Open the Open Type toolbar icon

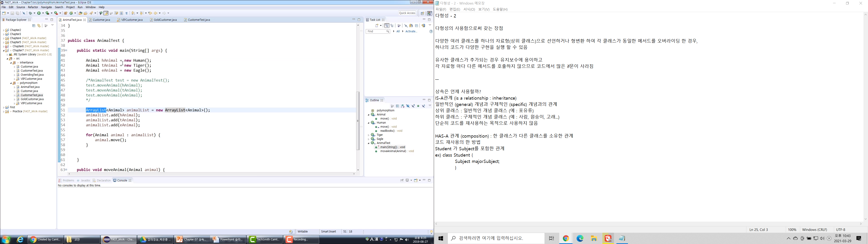point(80,13)
